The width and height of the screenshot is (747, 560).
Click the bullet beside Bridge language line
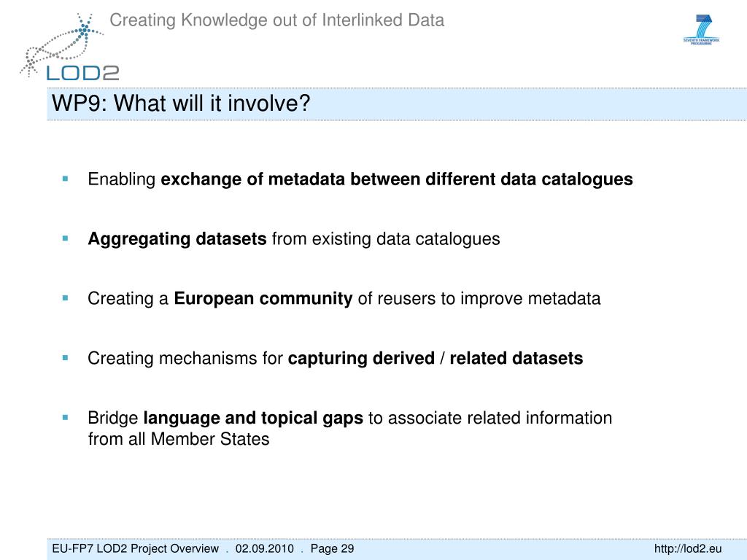(65, 418)
